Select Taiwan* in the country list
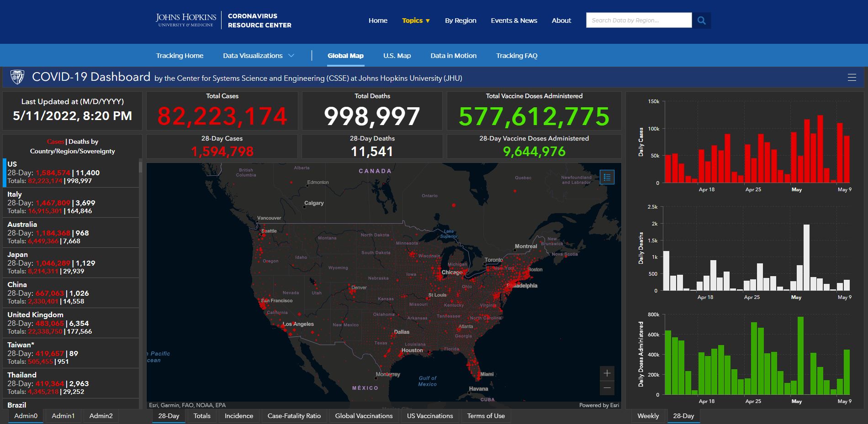Viewport: 868px width, 424px height. coord(71,353)
